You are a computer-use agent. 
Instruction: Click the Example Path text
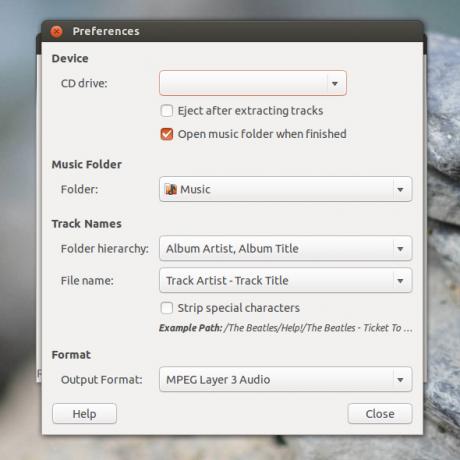[x=286, y=328]
